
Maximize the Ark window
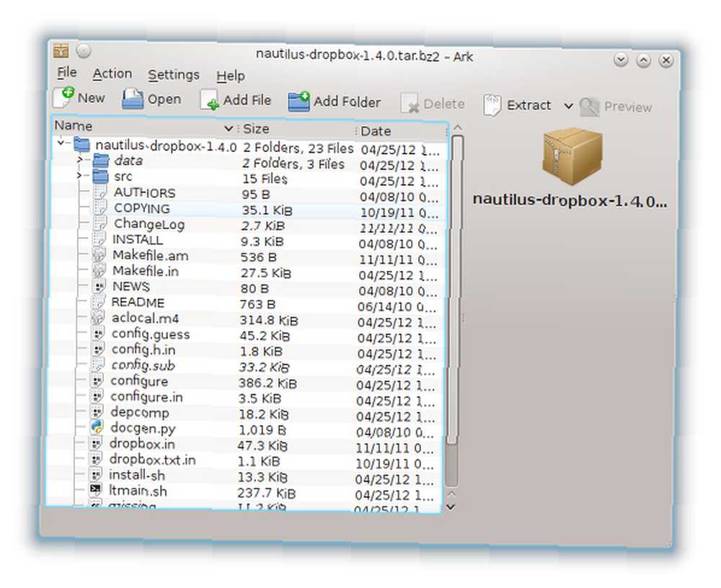[643, 61]
